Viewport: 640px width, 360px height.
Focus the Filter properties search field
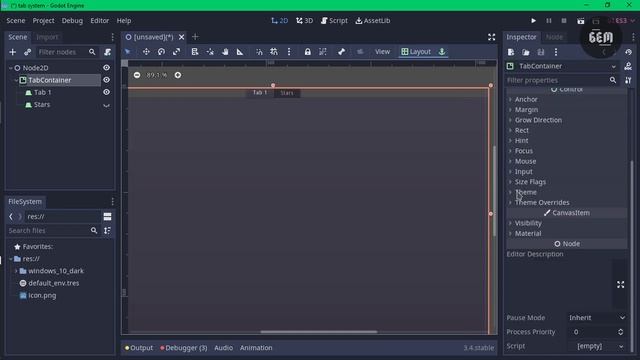point(562,80)
